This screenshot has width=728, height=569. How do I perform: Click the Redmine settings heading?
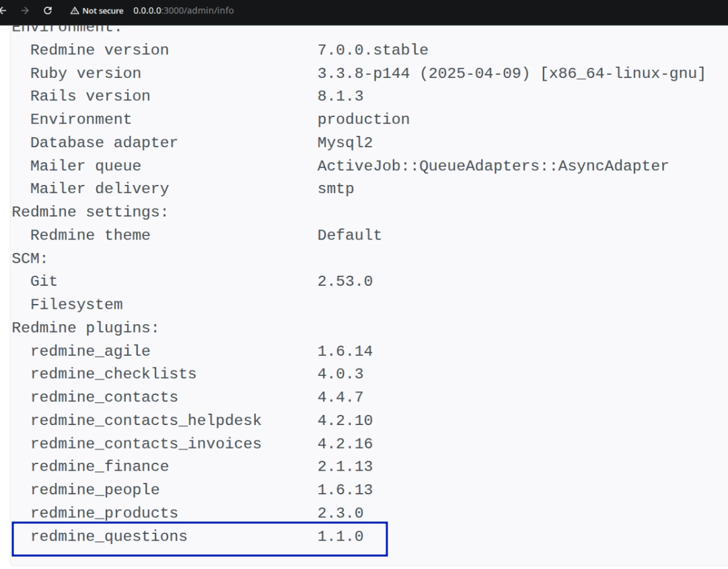89,212
